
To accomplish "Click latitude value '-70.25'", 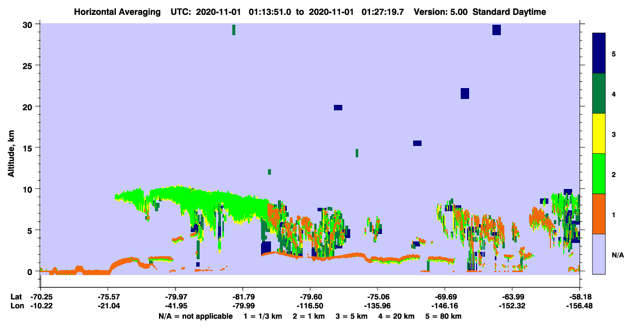I will [x=40, y=297].
